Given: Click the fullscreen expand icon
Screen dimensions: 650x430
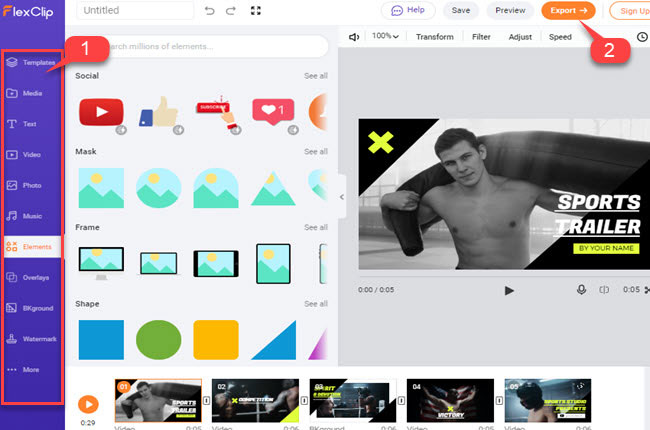Looking at the screenshot, I should 256,10.
